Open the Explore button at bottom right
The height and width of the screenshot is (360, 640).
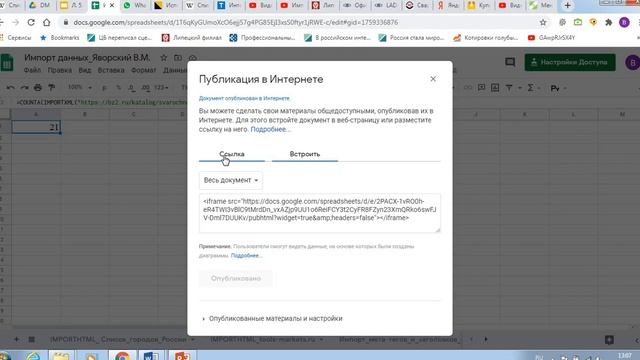(609, 340)
